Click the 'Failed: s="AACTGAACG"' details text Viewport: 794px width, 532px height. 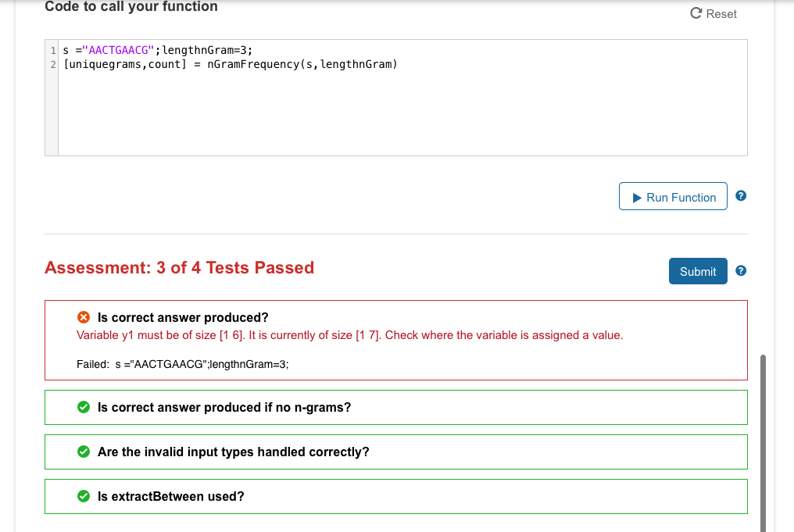(x=183, y=364)
